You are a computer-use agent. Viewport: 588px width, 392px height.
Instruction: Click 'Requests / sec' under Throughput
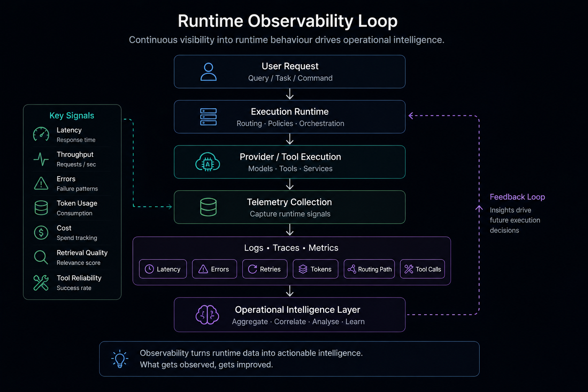pos(76,164)
